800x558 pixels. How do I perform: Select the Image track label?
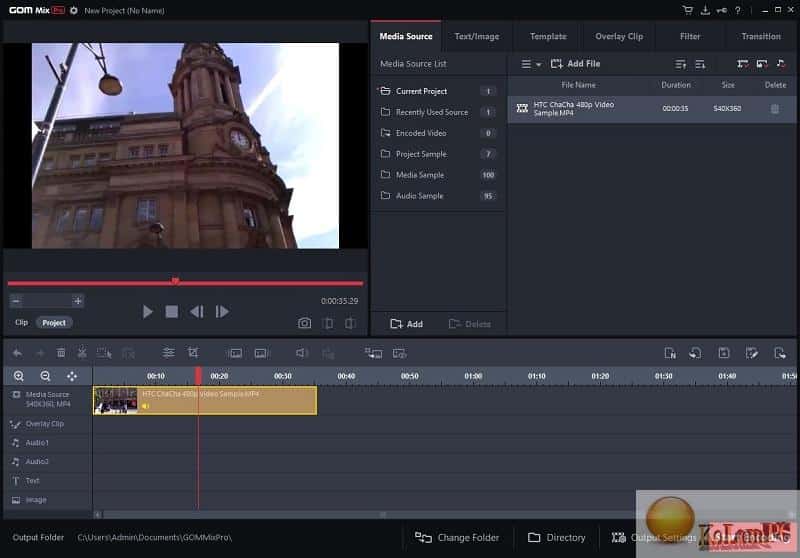pyautogui.click(x=36, y=500)
